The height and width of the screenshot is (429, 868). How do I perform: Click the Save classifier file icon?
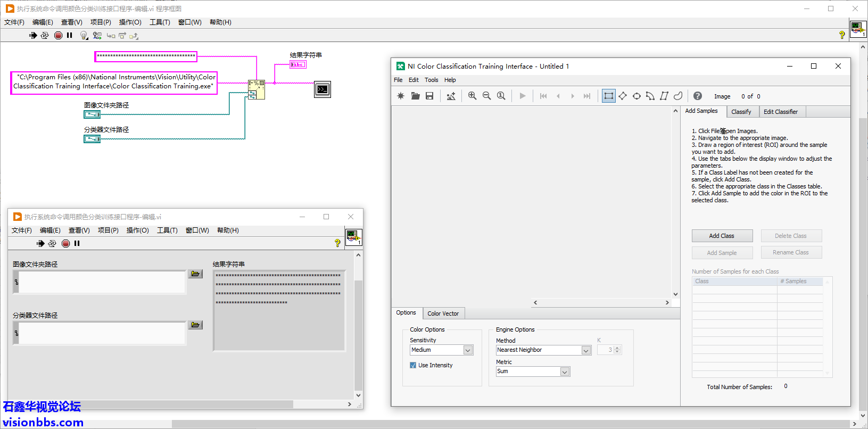tap(429, 96)
